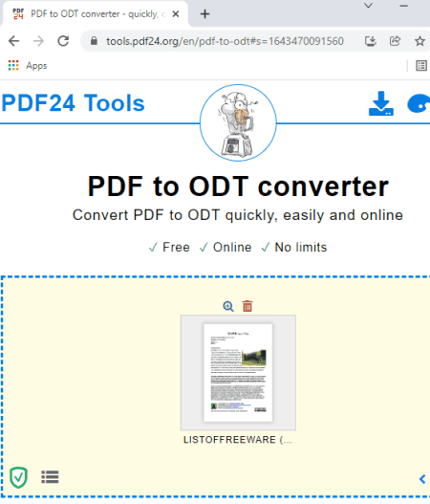
Task: Delete the uploaded file with trash icon
Action: pyautogui.click(x=247, y=306)
